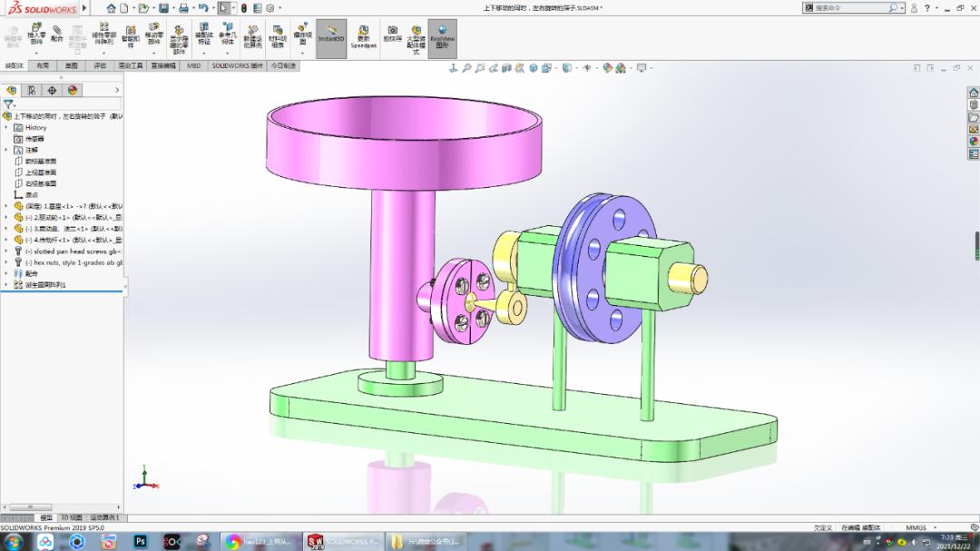Screen dimensions: 980x551
Task: Toggle the filter bar in FeatureManager tree
Action: [x=7, y=104]
